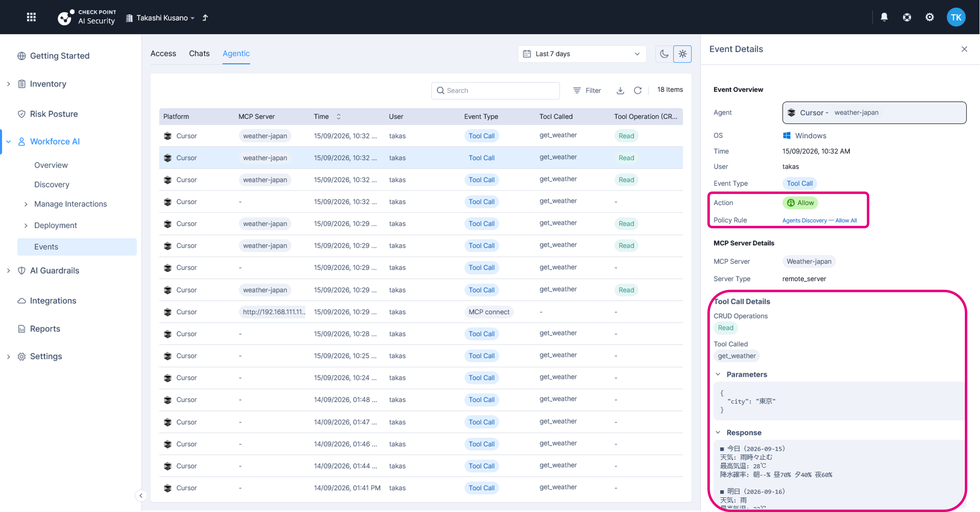Click the upward arrow icon beside Takashi Kusano

coord(205,18)
